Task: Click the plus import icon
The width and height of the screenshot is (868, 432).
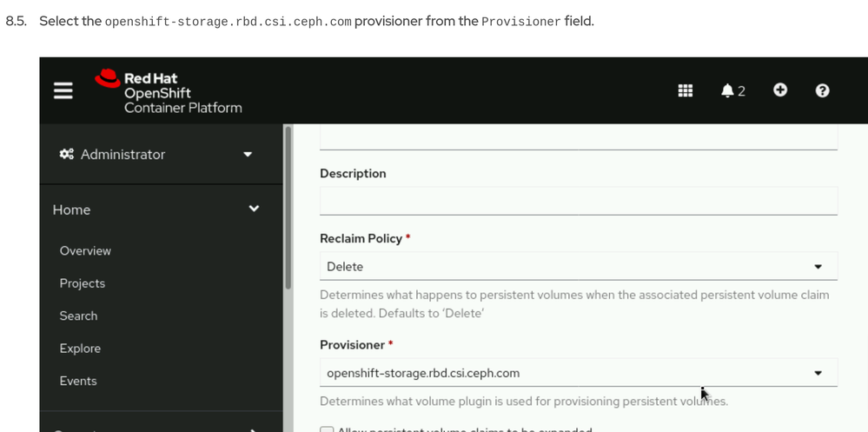Action: click(x=780, y=90)
